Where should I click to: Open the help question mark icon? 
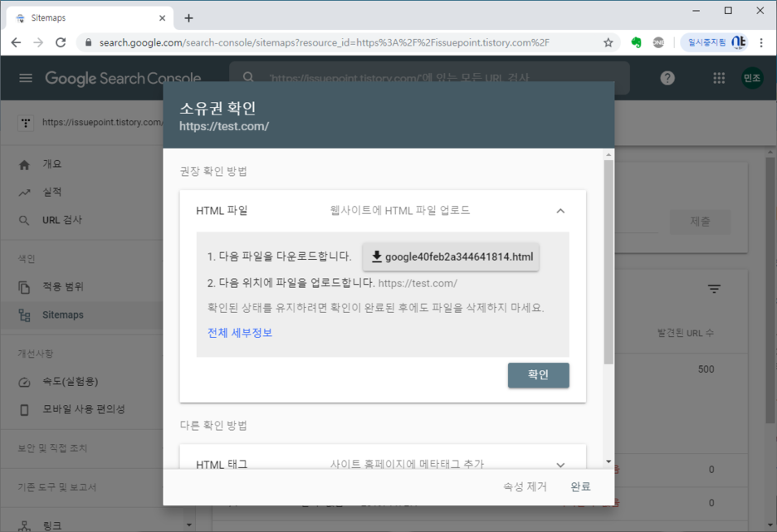[x=667, y=78]
